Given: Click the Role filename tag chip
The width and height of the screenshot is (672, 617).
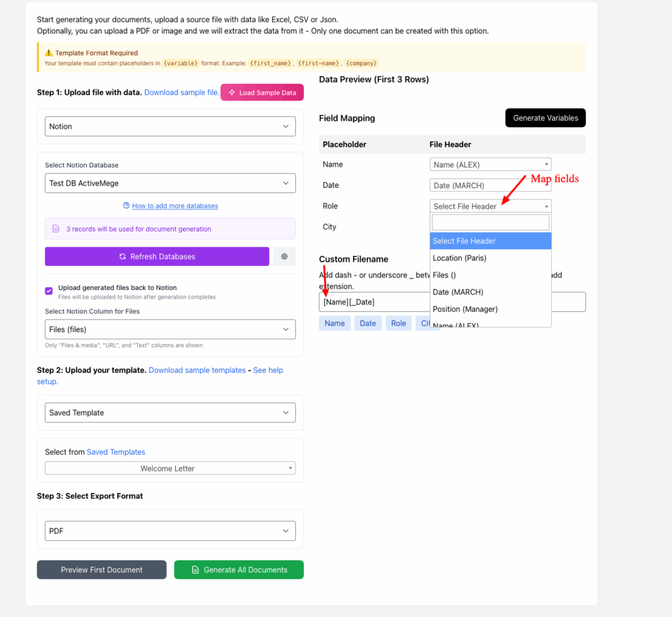Looking at the screenshot, I should (x=398, y=324).
